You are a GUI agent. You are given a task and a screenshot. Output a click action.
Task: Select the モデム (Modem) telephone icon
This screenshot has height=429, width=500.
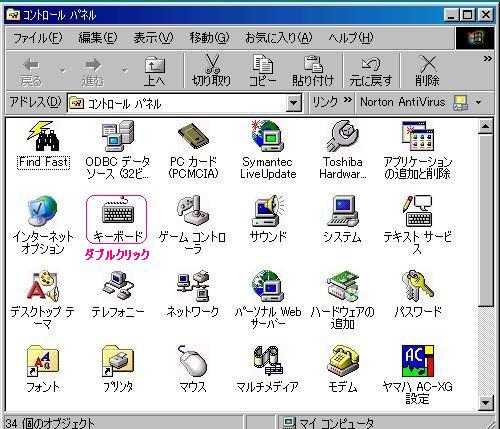click(343, 361)
